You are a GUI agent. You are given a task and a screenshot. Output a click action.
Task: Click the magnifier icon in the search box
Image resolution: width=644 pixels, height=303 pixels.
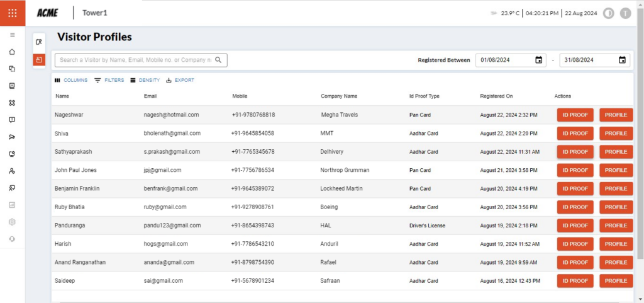(x=218, y=60)
